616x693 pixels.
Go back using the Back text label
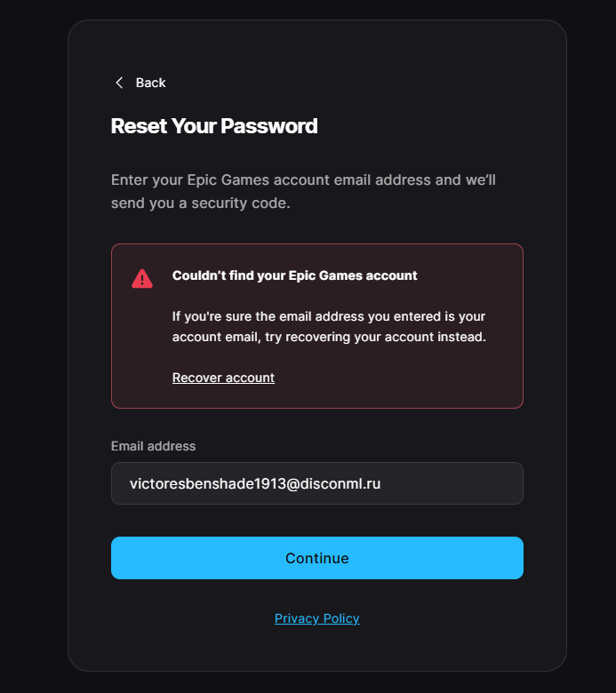pyautogui.click(x=150, y=83)
